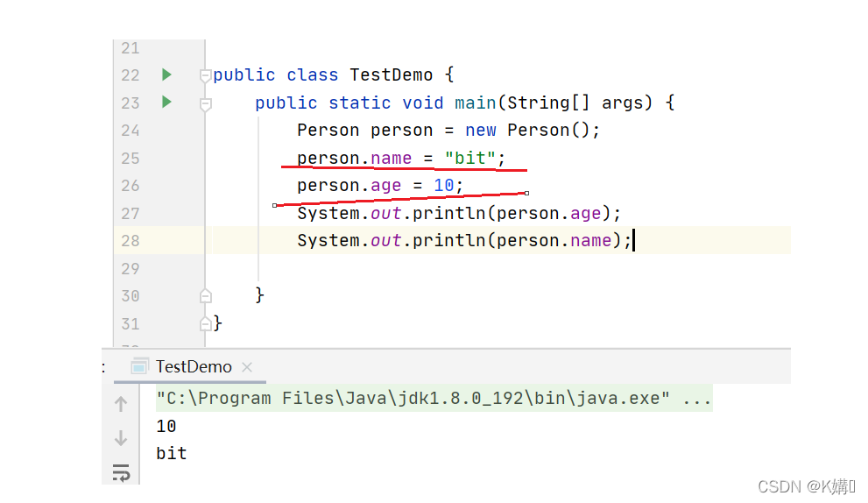The height and width of the screenshot is (503, 868).
Task: Collapse the TestDemo class fold marker on line 22
Action: tap(205, 75)
